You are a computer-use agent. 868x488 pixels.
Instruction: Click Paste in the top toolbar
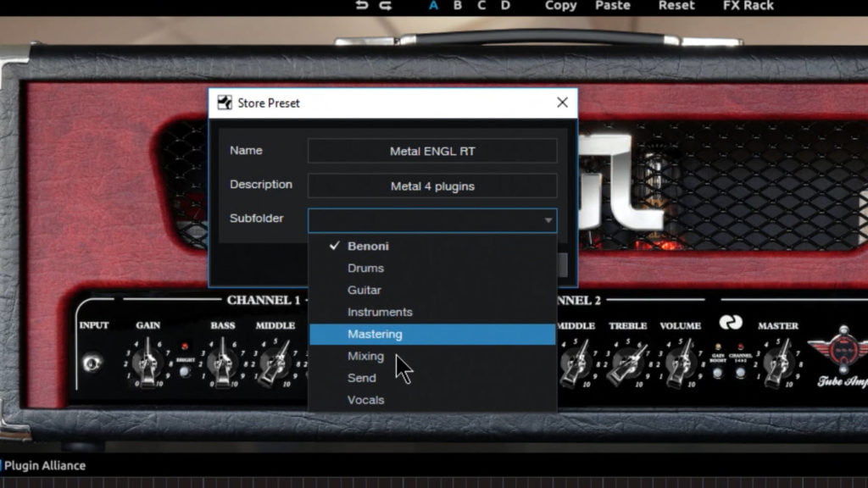613,6
